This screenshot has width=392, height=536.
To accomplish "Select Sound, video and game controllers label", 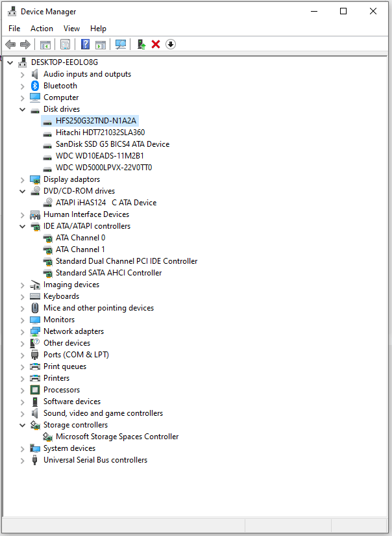I will (103, 413).
